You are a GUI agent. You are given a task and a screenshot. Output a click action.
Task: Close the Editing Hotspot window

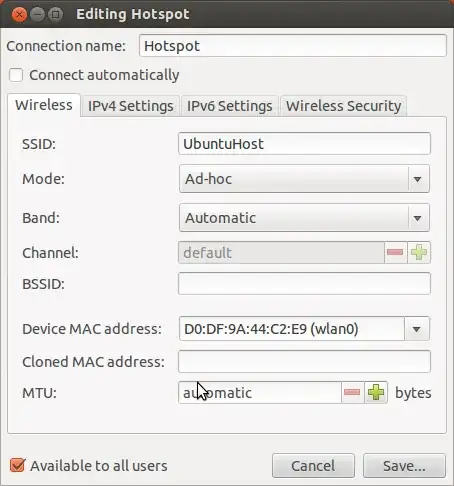coord(19,14)
